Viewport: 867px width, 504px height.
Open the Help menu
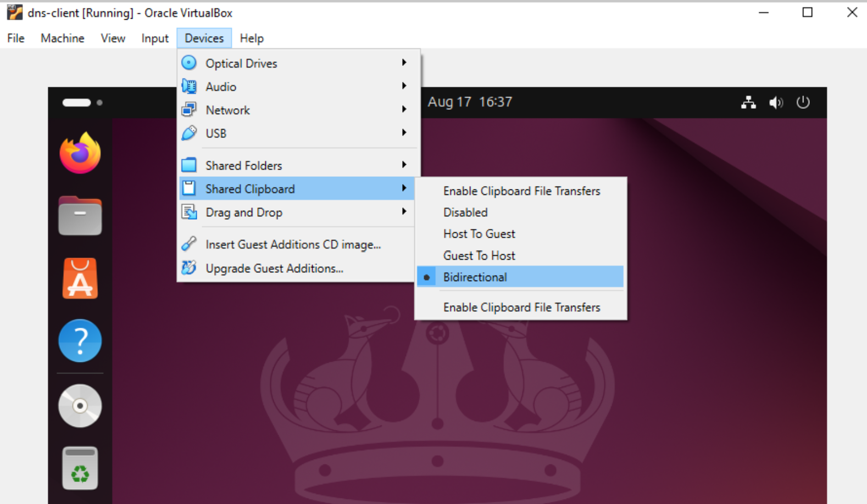(252, 38)
